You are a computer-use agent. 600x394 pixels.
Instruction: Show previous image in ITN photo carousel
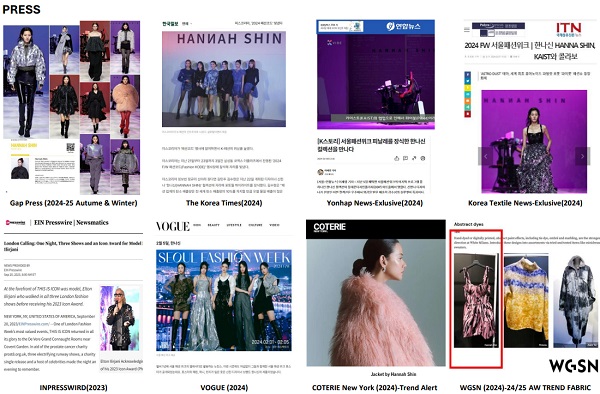point(486,156)
